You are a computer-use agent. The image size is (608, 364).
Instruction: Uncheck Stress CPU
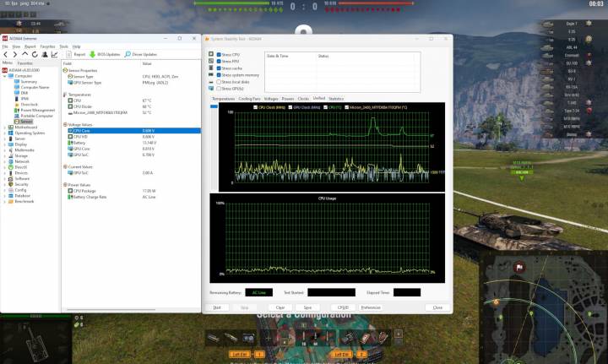click(x=219, y=55)
